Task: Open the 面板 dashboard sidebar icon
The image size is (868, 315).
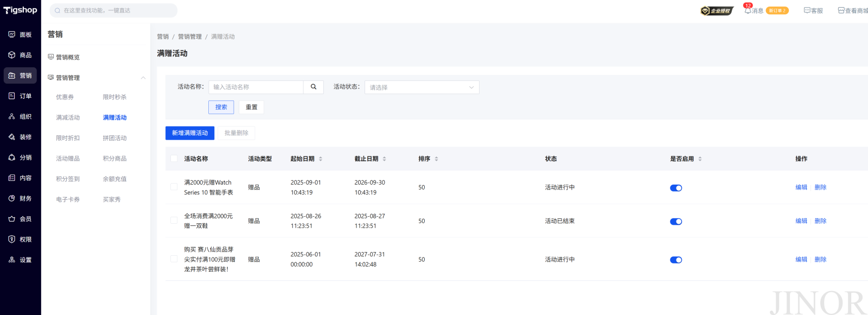Action: pyautogui.click(x=11, y=34)
